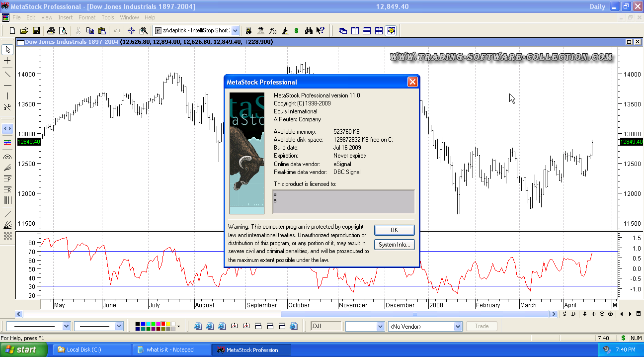Expand the No Vendor dropdown

pos(458,327)
